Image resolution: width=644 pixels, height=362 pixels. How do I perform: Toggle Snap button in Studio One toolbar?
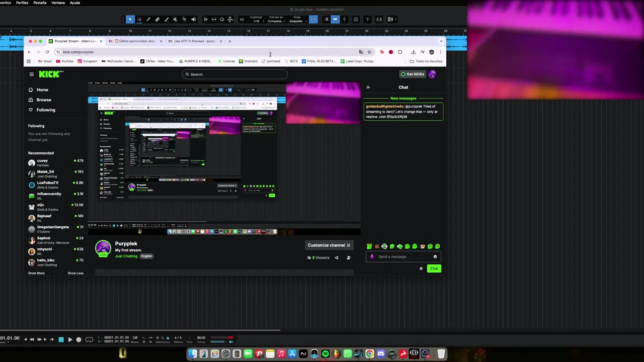(x=313, y=19)
